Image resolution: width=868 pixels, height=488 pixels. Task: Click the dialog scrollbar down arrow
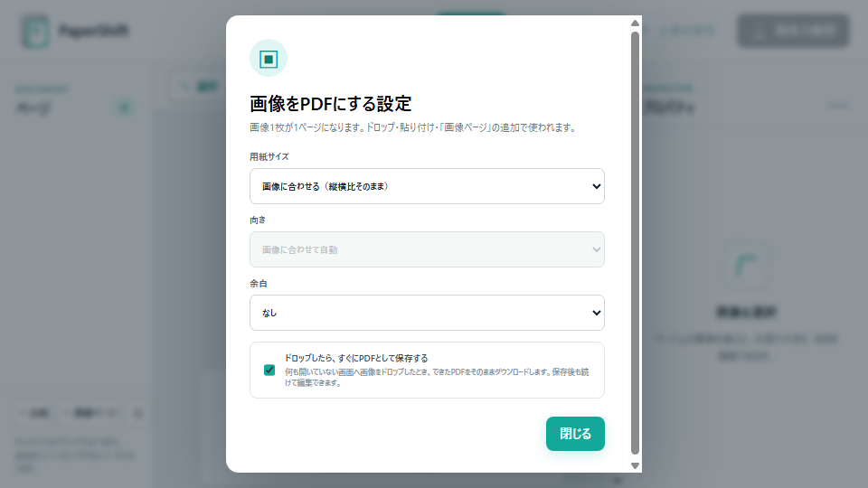[635, 466]
